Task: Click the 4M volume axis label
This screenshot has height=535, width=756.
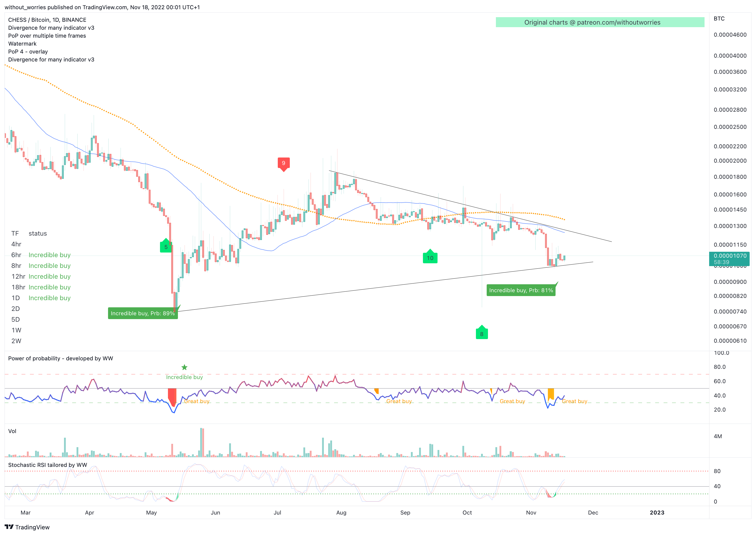Action: point(718,436)
